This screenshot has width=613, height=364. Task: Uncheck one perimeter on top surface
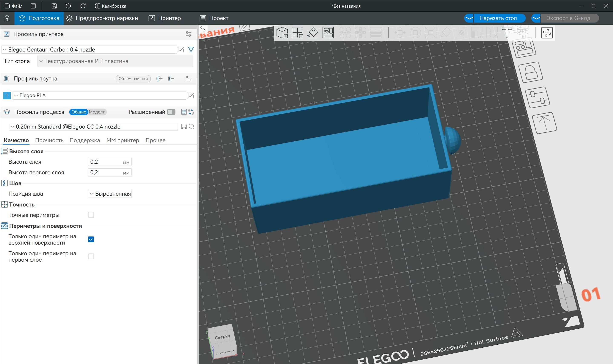pyautogui.click(x=91, y=239)
